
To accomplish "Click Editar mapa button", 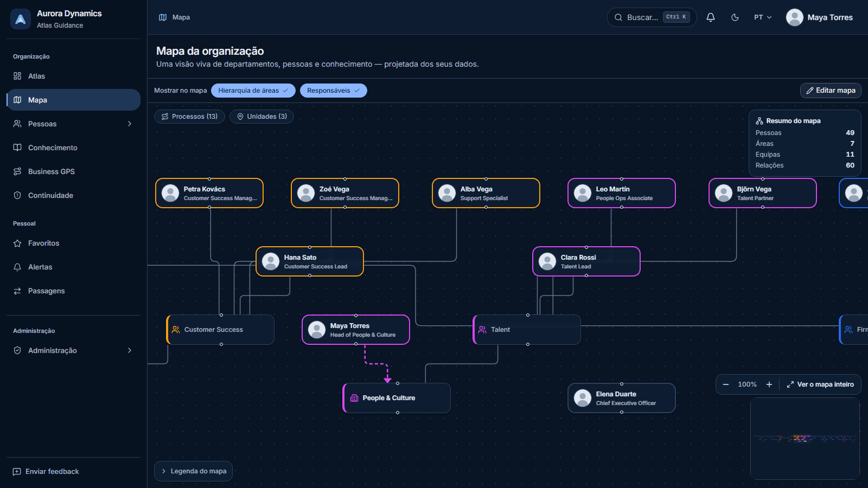I will [831, 91].
